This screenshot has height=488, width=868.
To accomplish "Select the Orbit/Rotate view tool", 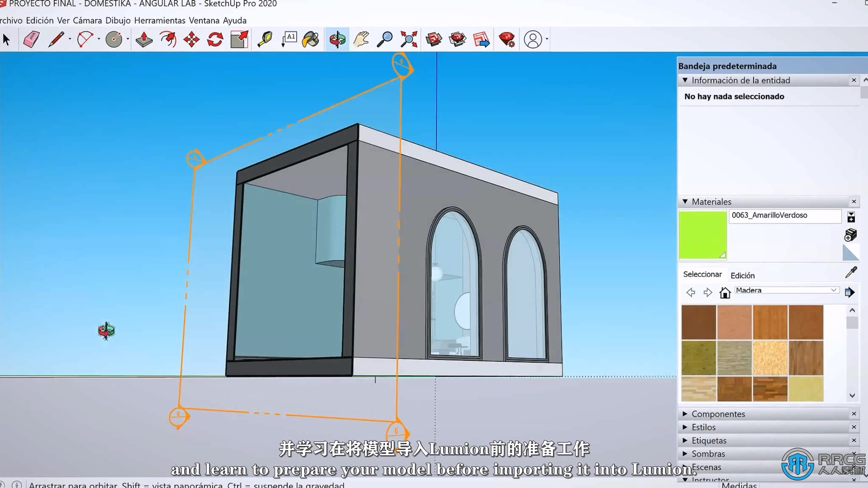I will point(336,39).
